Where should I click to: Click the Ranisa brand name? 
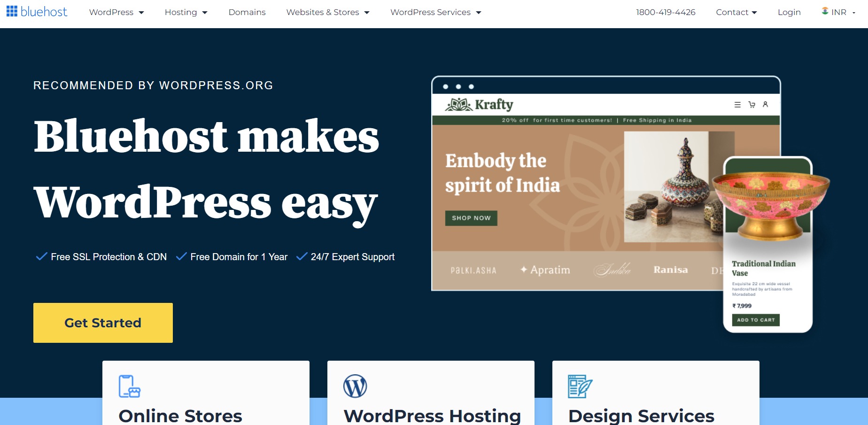click(671, 270)
